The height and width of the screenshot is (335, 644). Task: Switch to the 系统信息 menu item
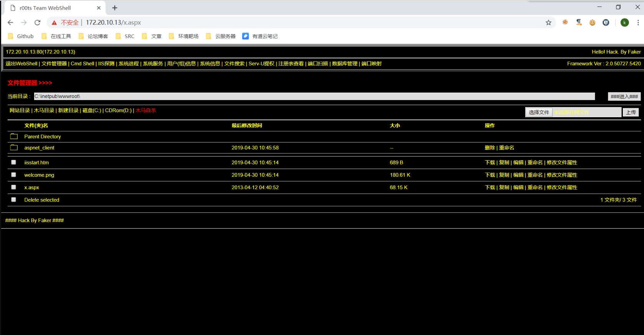click(210, 64)
